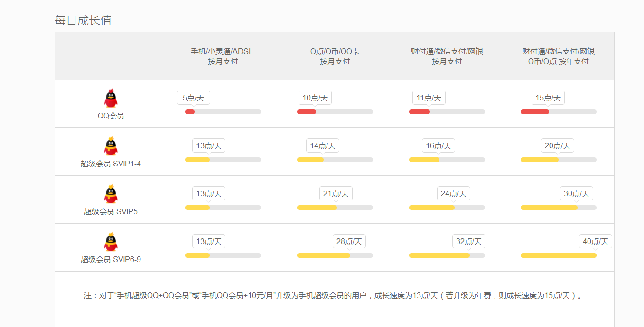Viewport: 644px width, 327px height.
Task: Click the 10点/天 value bubble
Action: point(315,98)
